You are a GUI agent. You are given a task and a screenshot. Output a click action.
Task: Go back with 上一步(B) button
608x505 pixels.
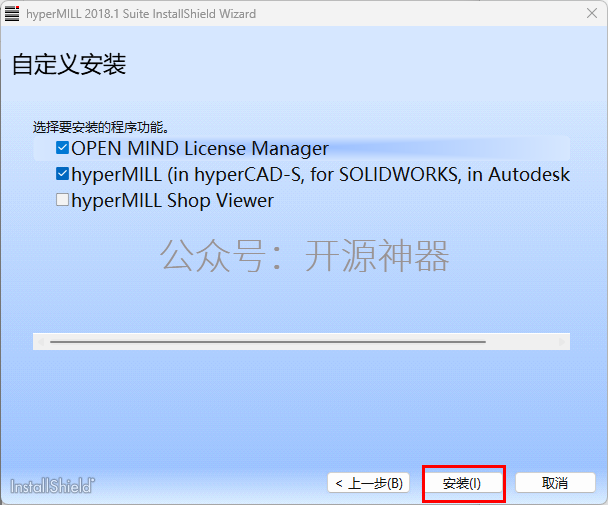[x=368, y=483]
